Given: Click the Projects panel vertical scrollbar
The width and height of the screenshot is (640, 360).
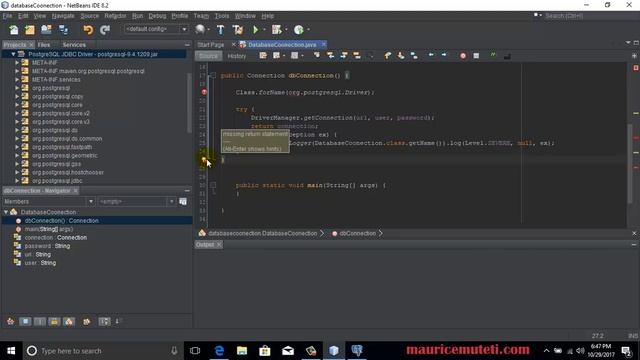Looking at the screenshot, I should click(189, 103).
